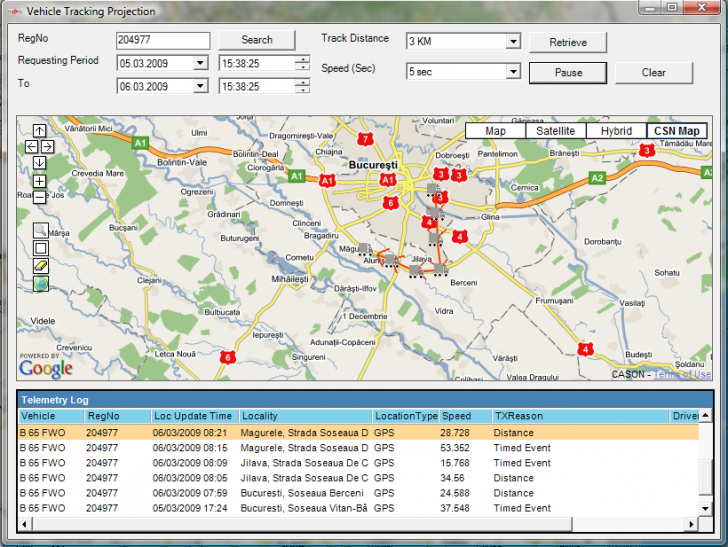The height and width of the screenshot is (547, 728).
Task: Pause the tracking playback
Action: (x=568, y=73)
